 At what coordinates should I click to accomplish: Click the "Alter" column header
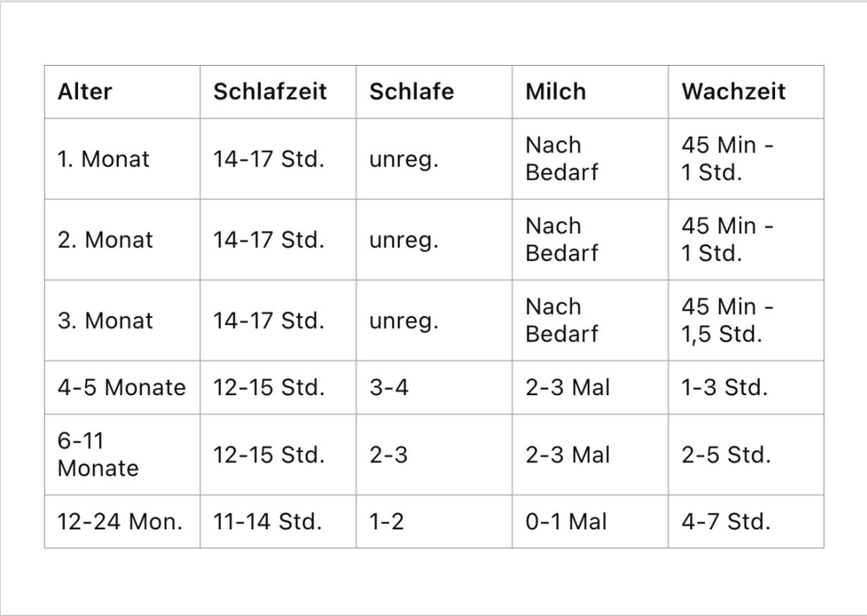coord(85,92)
